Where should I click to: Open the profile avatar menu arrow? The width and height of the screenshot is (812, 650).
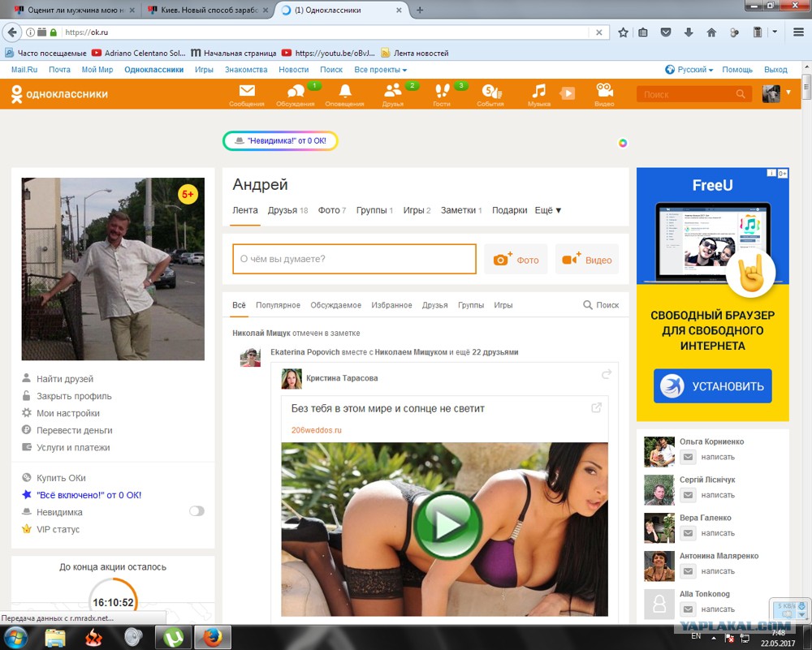(x=788, y=93)
